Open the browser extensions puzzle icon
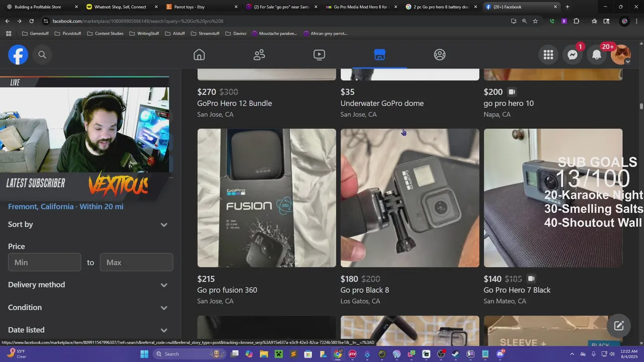This screenshot has width=644, height=362. click(577, 21)
